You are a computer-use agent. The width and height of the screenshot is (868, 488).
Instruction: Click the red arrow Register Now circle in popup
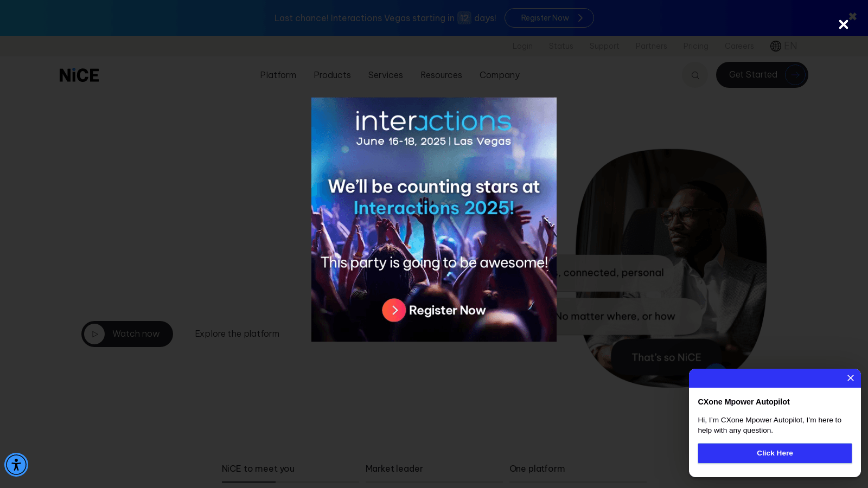[x=394, y=310]
